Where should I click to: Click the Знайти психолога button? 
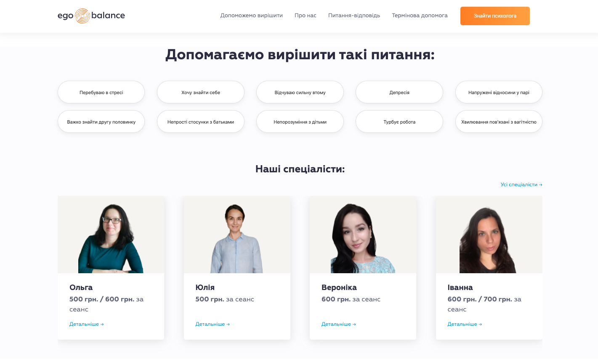(495, 16)
